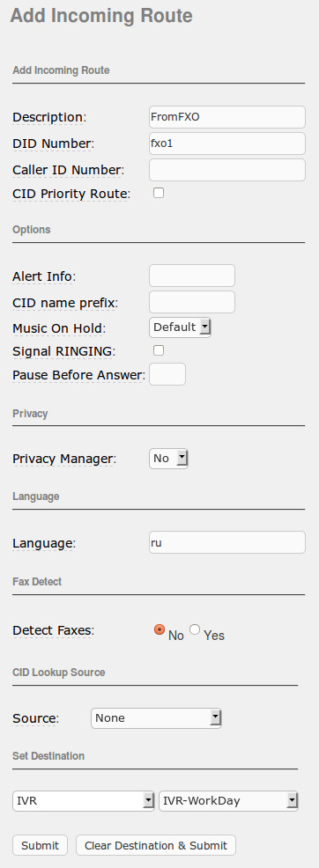The height and width of the screenshot is (868, 319).
Task: Click the Submit button
Action: pos(40,845)
